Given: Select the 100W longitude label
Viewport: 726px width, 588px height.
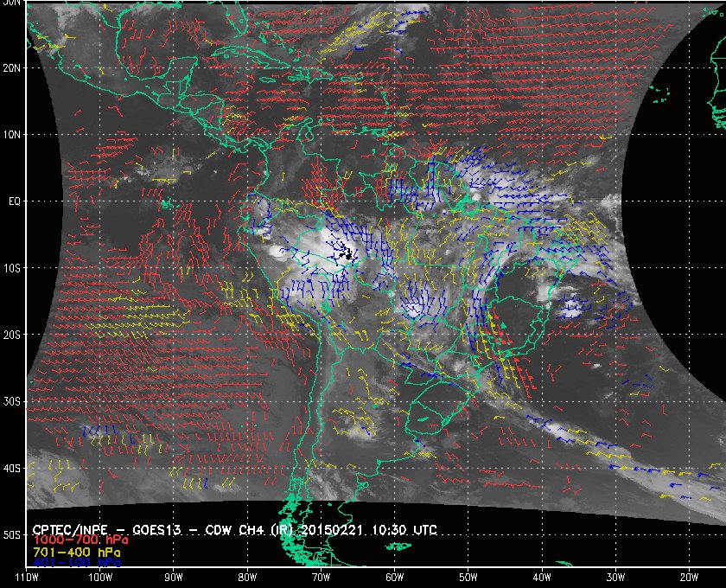Looking at the screenshot, I should [x=100, y=577].
